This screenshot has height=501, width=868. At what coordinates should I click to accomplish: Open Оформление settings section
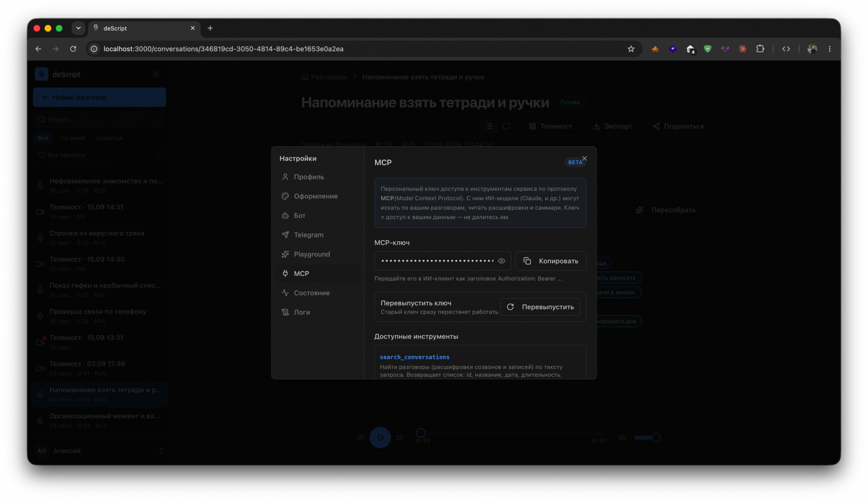click(x=319, y=196)
